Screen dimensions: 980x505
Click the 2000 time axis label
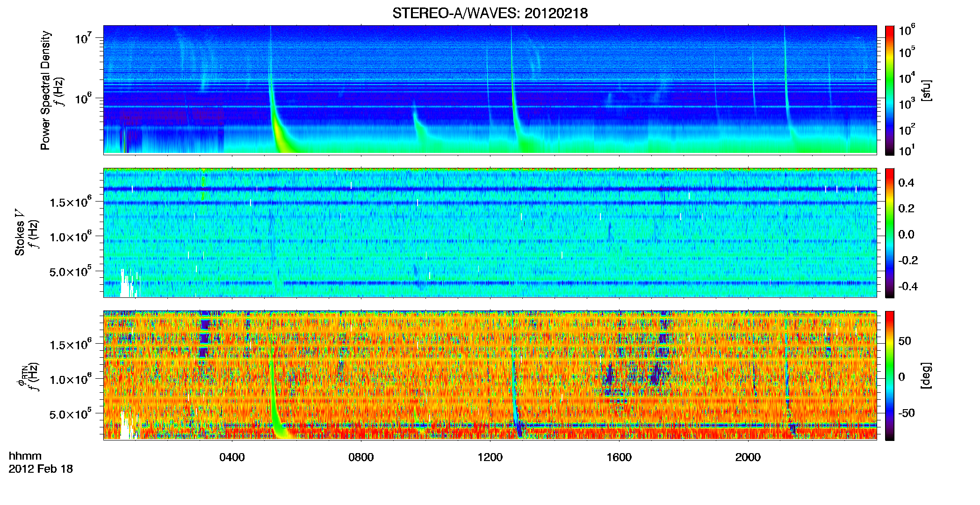[748, 457]
